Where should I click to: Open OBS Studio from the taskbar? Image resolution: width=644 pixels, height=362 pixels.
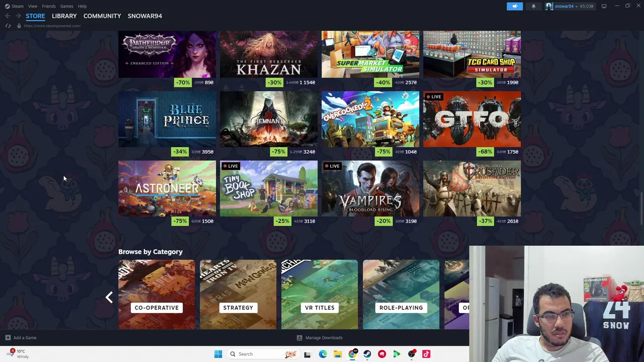point(412,354)
